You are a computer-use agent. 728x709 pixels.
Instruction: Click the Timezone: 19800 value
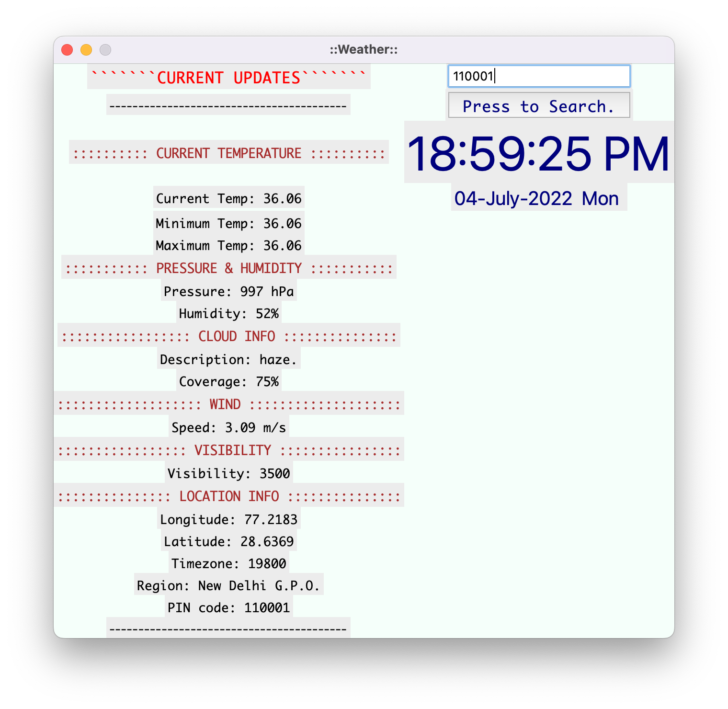click(x=229, y=563)
